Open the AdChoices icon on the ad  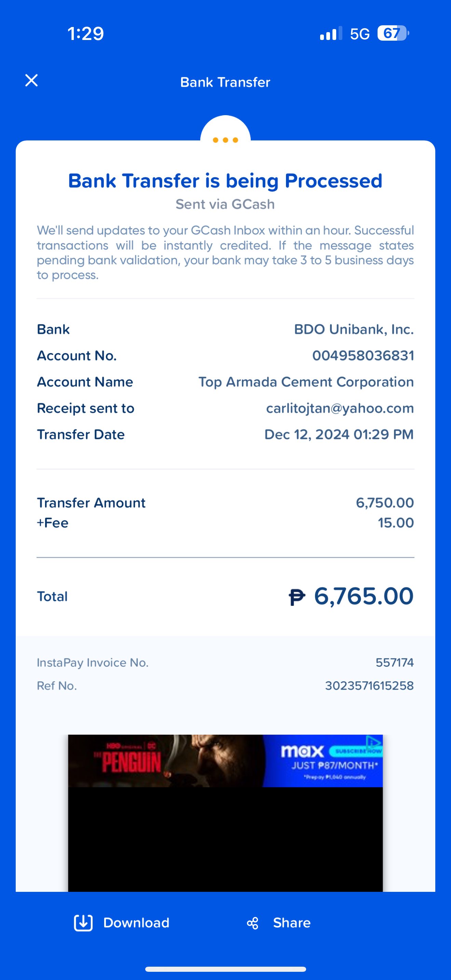373,742
